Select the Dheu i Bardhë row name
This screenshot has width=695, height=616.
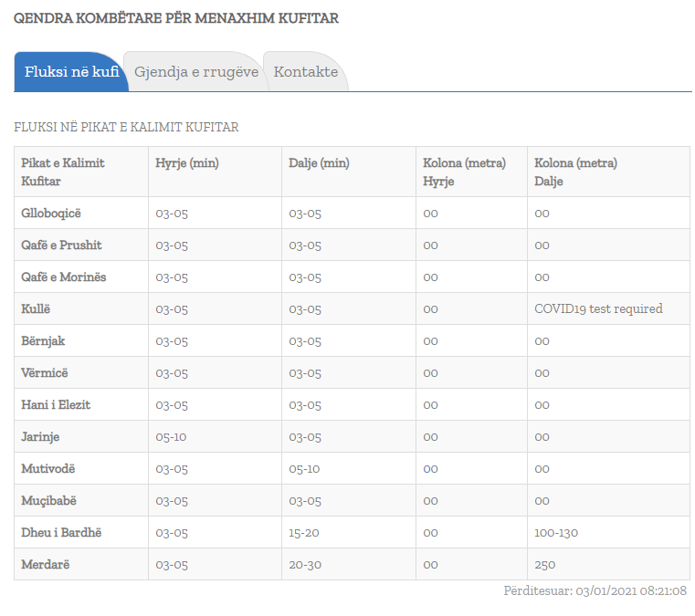[x=61, y=532]
